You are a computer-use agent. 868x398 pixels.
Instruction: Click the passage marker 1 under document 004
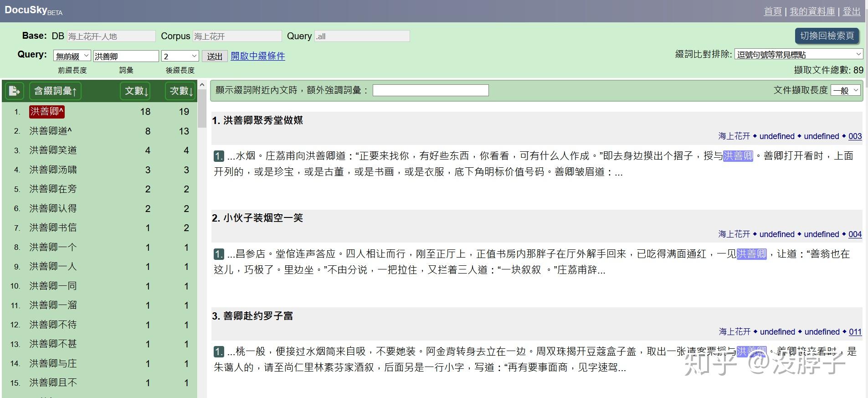219,254
